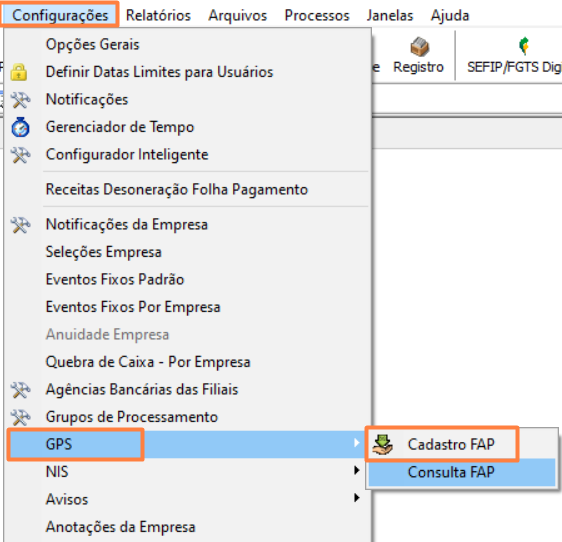Click the padlock icon beside Definir Datas Limites
The image size is (562, 542).
[x=19, y=72]
